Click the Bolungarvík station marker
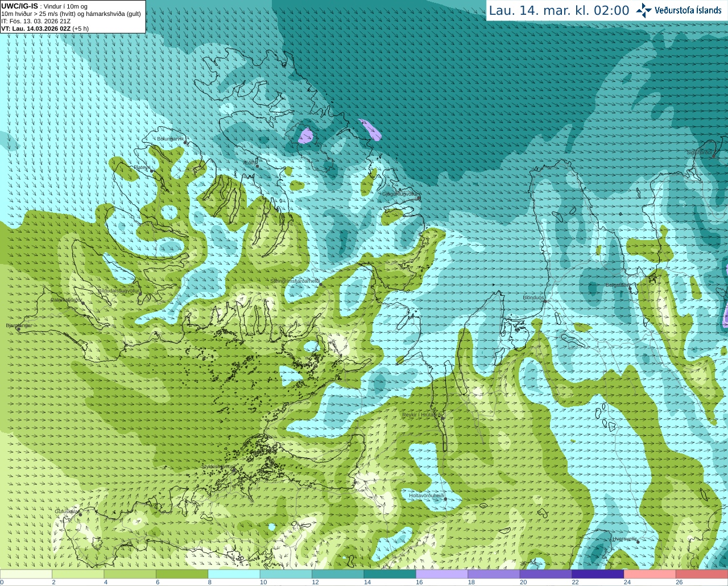728x586 pixels. [x=185, y=142]
